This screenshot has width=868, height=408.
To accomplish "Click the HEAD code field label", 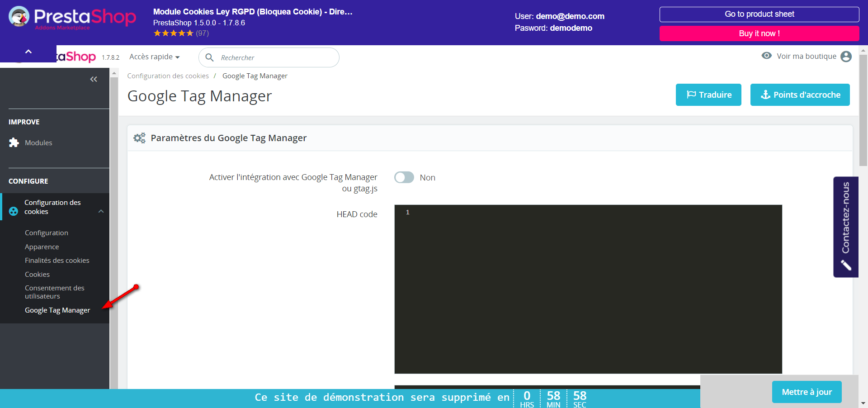I will pos(357,214).
